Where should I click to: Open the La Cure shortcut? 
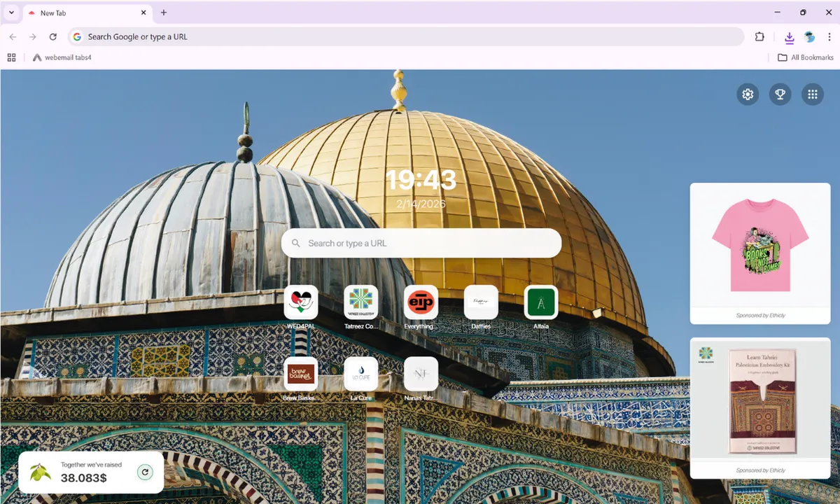(x=361, y=374)
